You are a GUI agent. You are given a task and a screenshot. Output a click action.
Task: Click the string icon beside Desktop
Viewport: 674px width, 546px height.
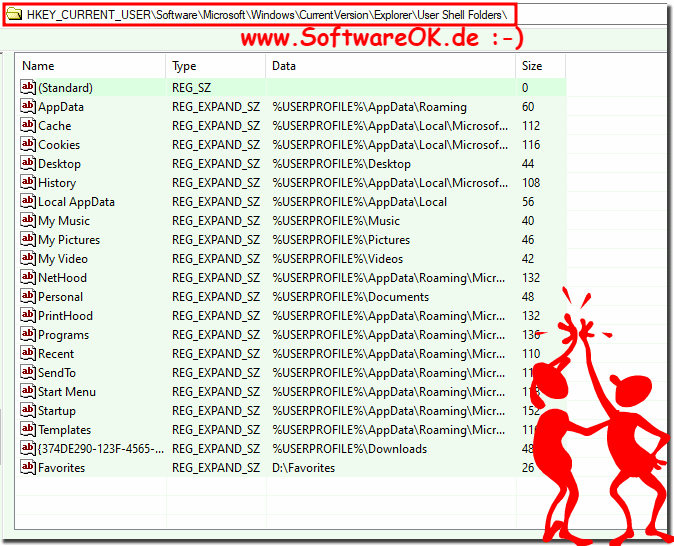(x=28, y=163)
